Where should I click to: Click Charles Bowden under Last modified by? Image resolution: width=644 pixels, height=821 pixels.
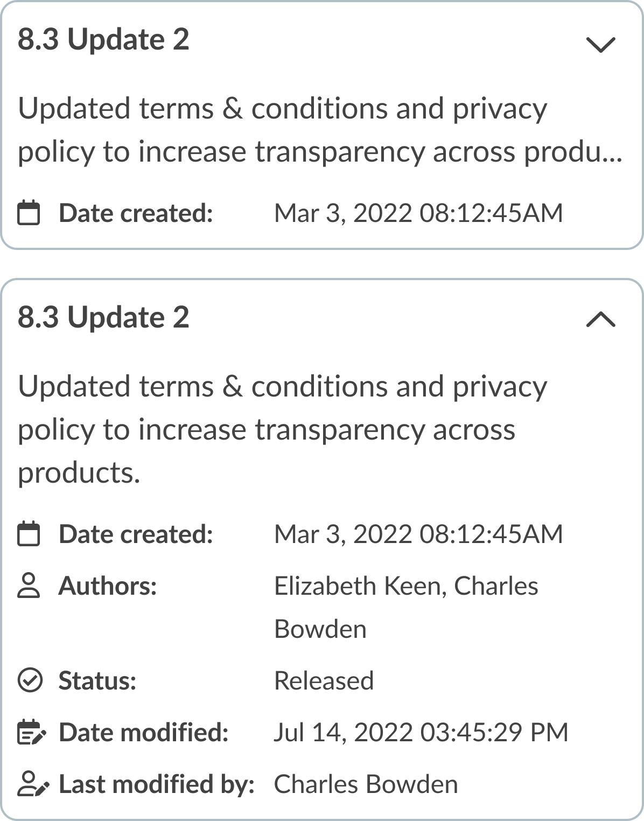tap(366, 784)
